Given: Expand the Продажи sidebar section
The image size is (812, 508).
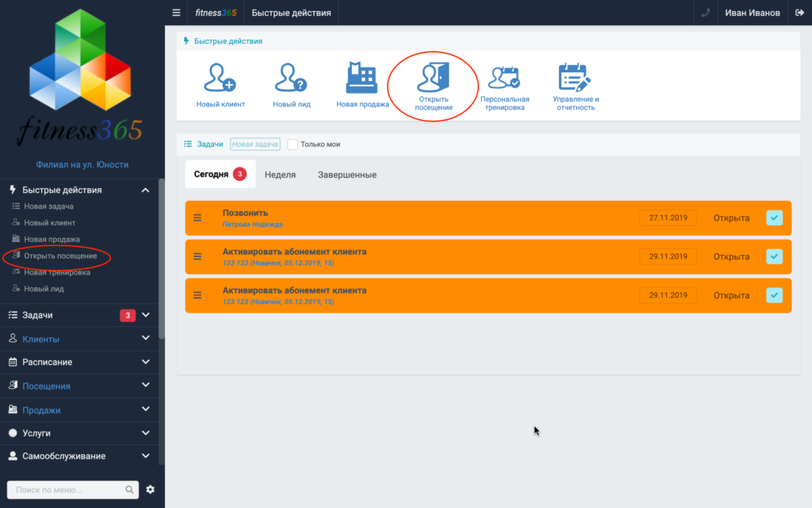Looking at the screenshot, I should pos(146,409).
